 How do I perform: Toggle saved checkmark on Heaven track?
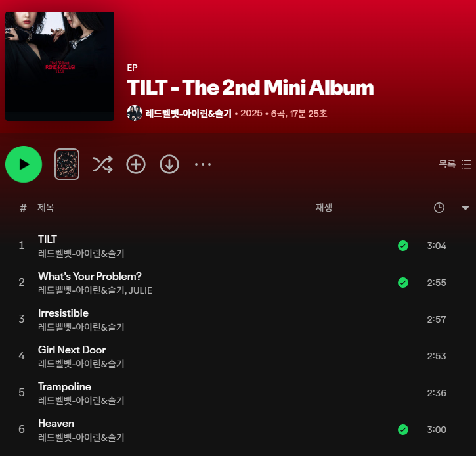[x=403, y=430]
